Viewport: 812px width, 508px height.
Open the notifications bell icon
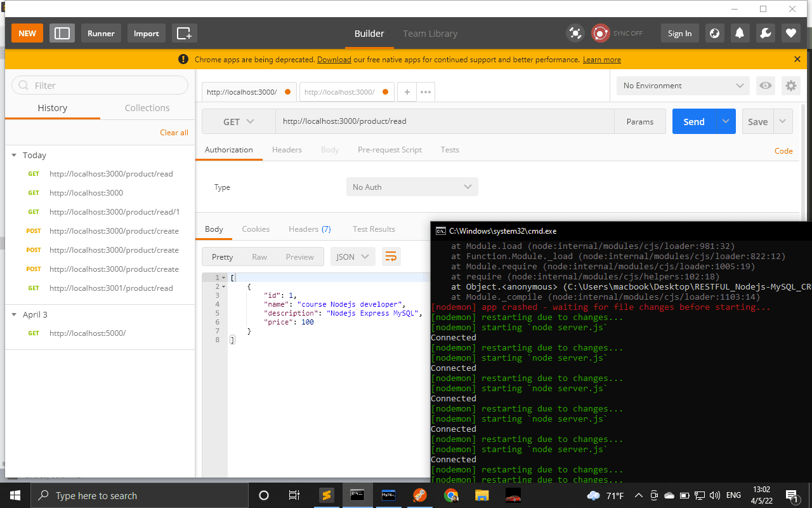(739, 33)
